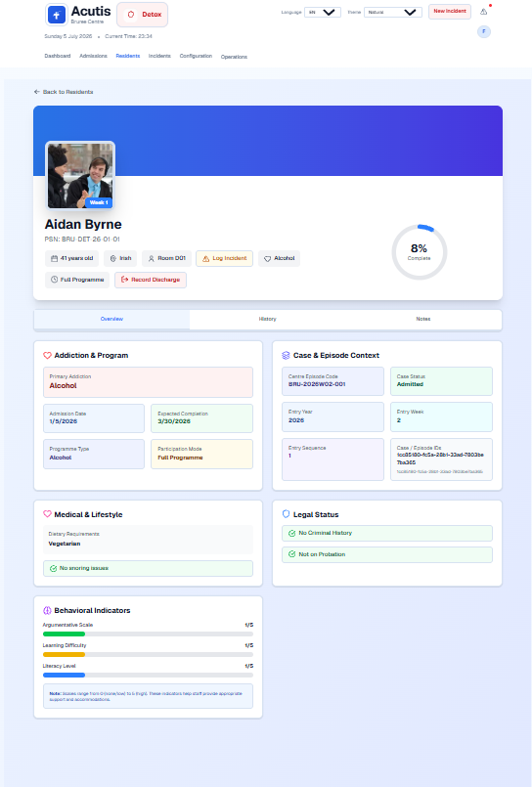This screenshot has width=532, height=787.
Task: Click the 8% Complete progress ring
Action: (420, 252)
